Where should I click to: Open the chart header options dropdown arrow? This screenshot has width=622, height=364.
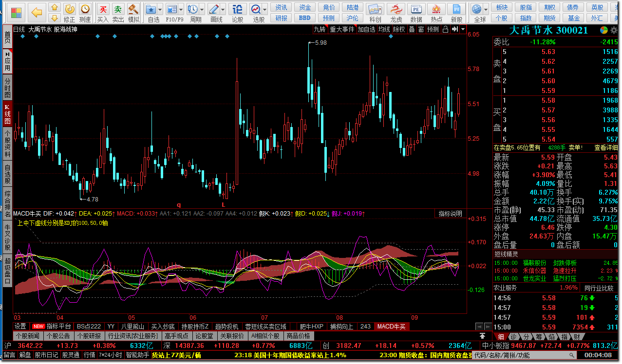point(462,29)
